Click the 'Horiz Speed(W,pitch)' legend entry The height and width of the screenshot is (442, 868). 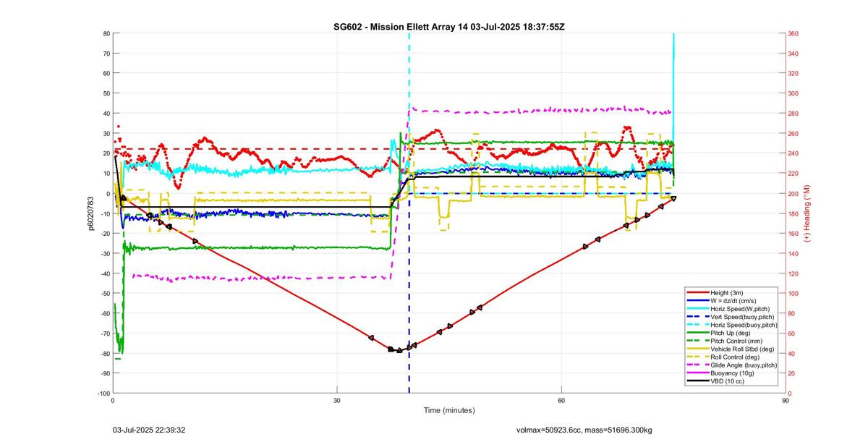tap(731, 309)
